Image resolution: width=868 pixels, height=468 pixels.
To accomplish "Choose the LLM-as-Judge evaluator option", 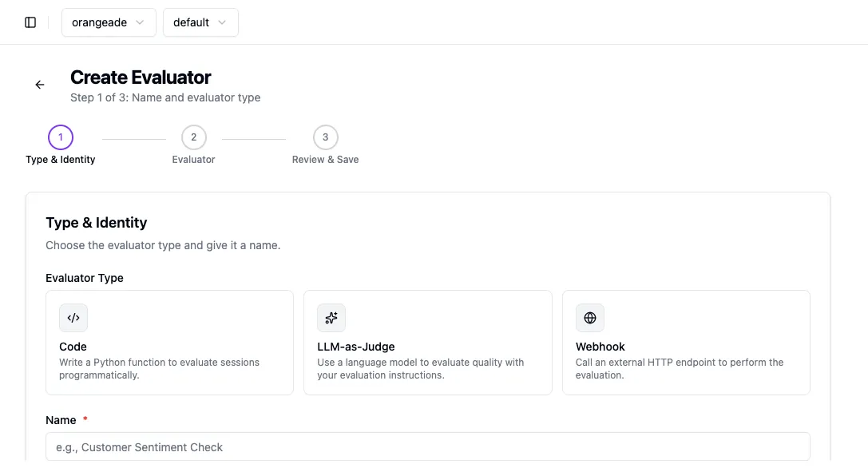I will [427, 343].
